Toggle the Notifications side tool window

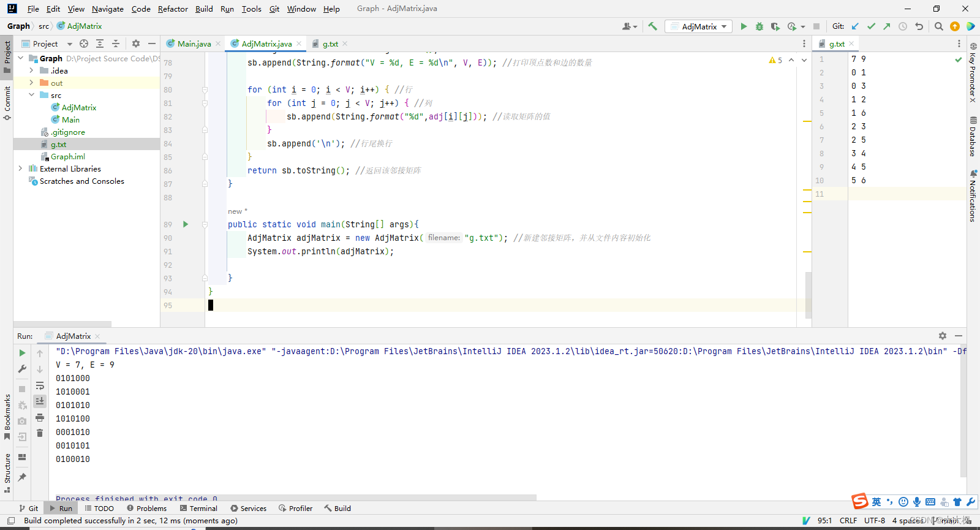tap(973, 196)
